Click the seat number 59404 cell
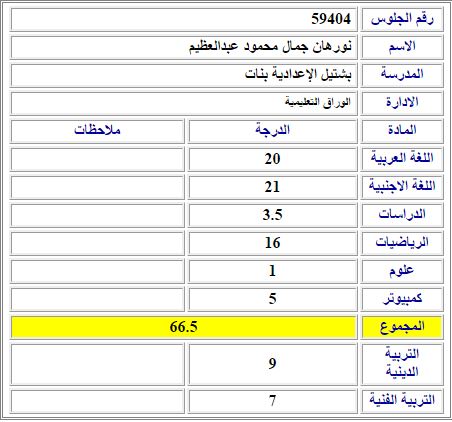This screenshot has width=452, height=422. click(x=184, y=19)
